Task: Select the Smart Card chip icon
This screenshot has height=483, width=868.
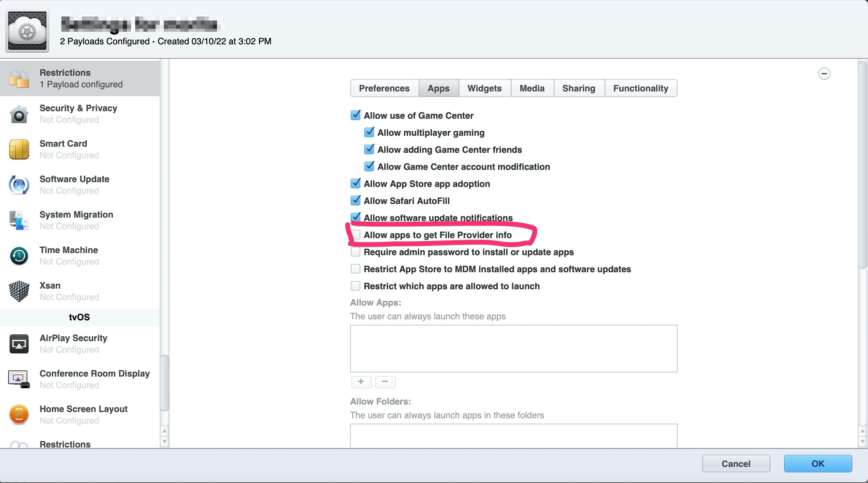Action: (19, 150)
